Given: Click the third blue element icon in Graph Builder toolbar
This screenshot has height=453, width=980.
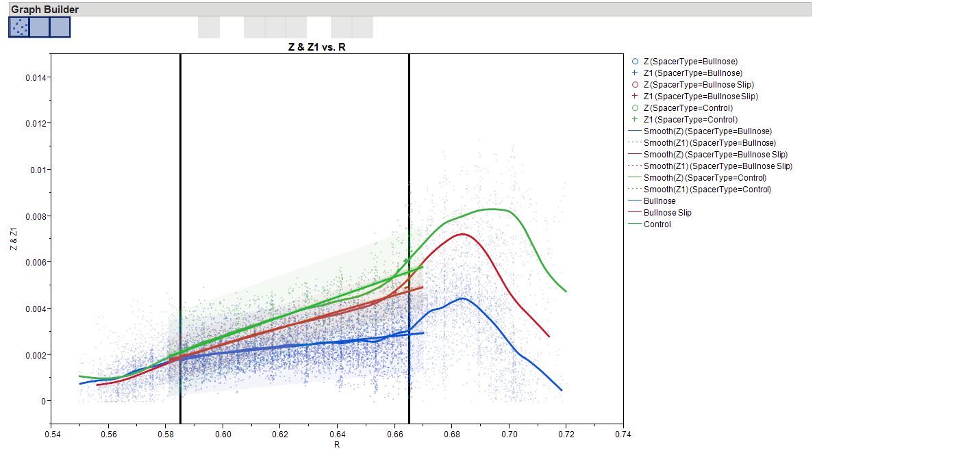Looking at the screenshot, I should pos(60,27).
